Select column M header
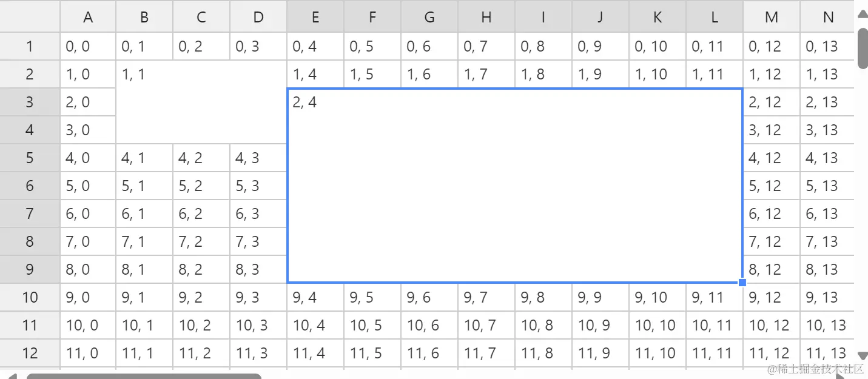 coord(772,17)
